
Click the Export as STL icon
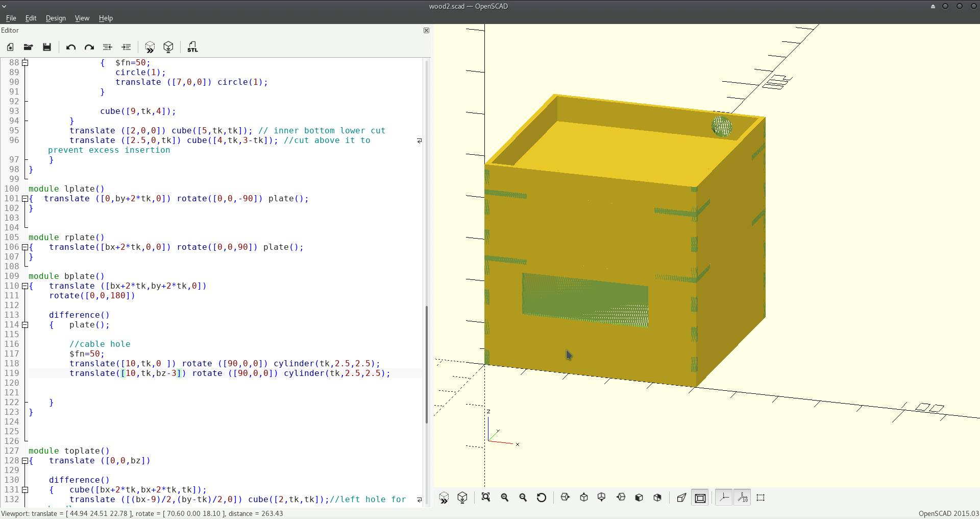[192, 47]
